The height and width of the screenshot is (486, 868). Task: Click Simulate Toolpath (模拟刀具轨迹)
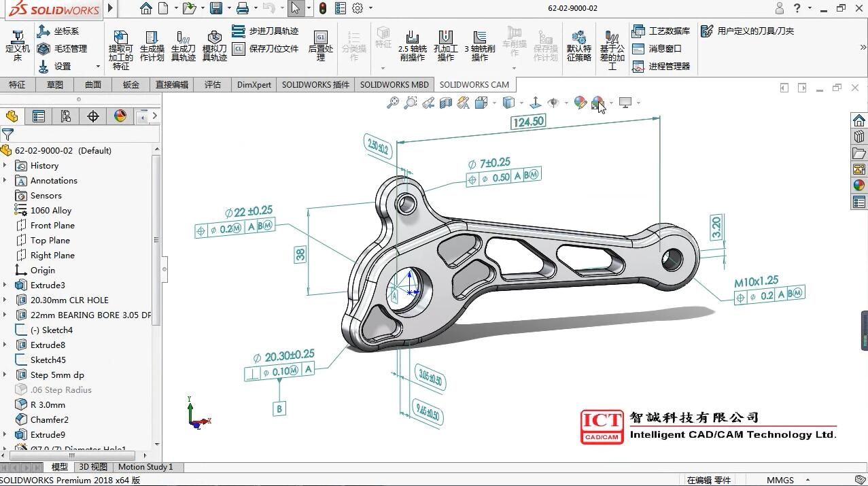(x=214, y=46)
